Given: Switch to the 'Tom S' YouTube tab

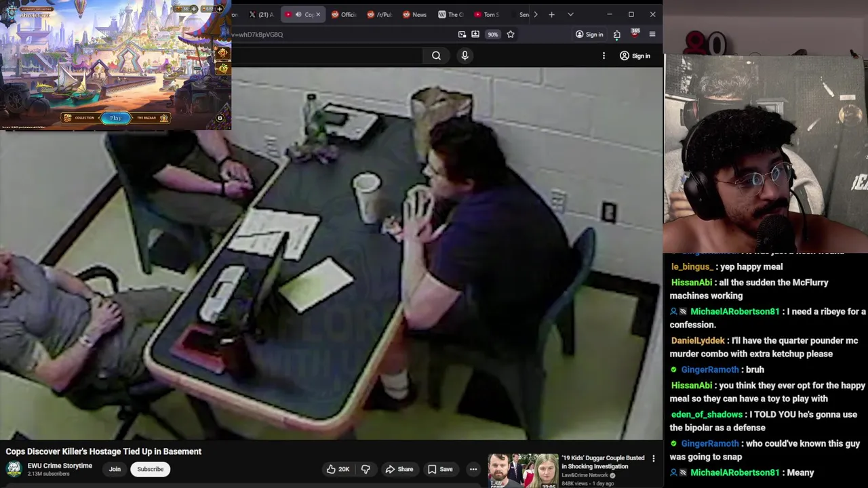Looking at the screenshot, I should [x=486, y=14].
